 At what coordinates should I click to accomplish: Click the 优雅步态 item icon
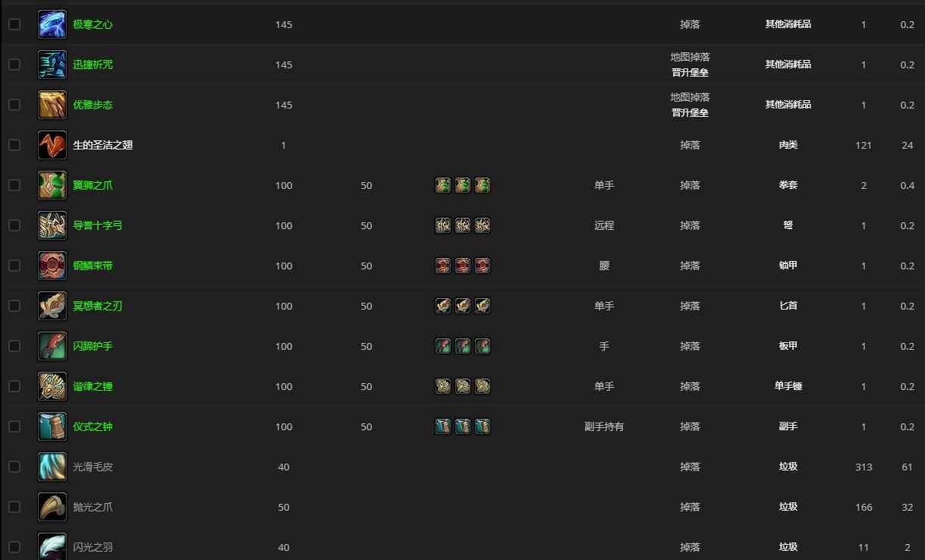52,105
